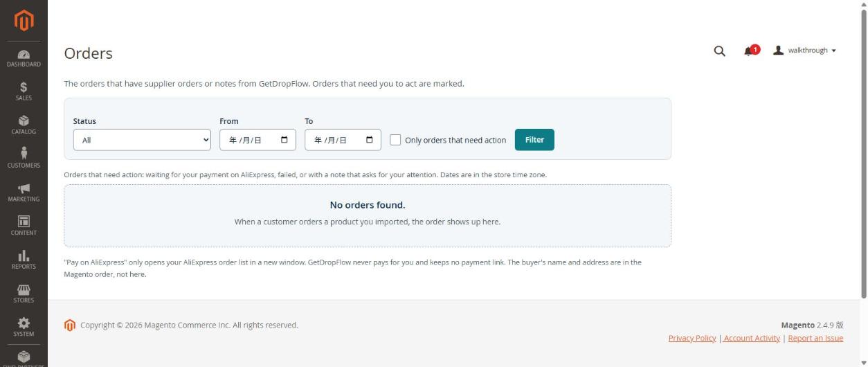Open the Catalog menu
Screen dimensions: 868x367
[24, 125]
